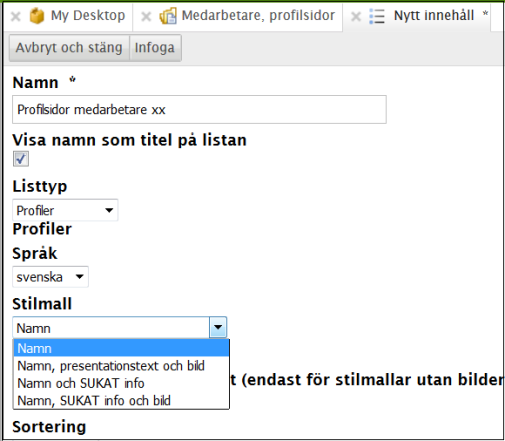Image resolution: width=505 pixels, height=441 pixels.
Task: Click the Nytt innehåll list icon
Action: 377,16
